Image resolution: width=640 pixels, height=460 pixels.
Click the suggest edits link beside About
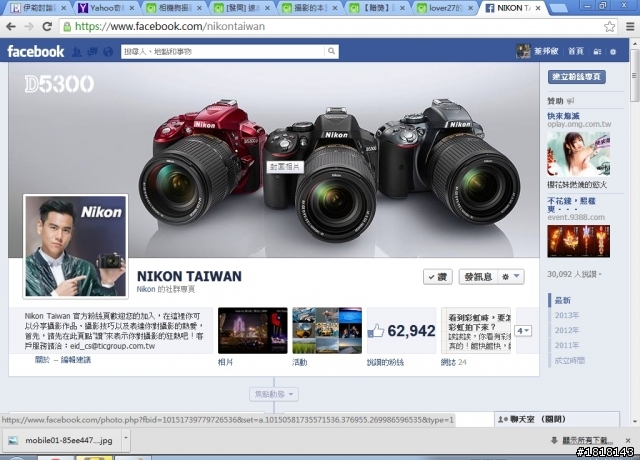point(76,360)
